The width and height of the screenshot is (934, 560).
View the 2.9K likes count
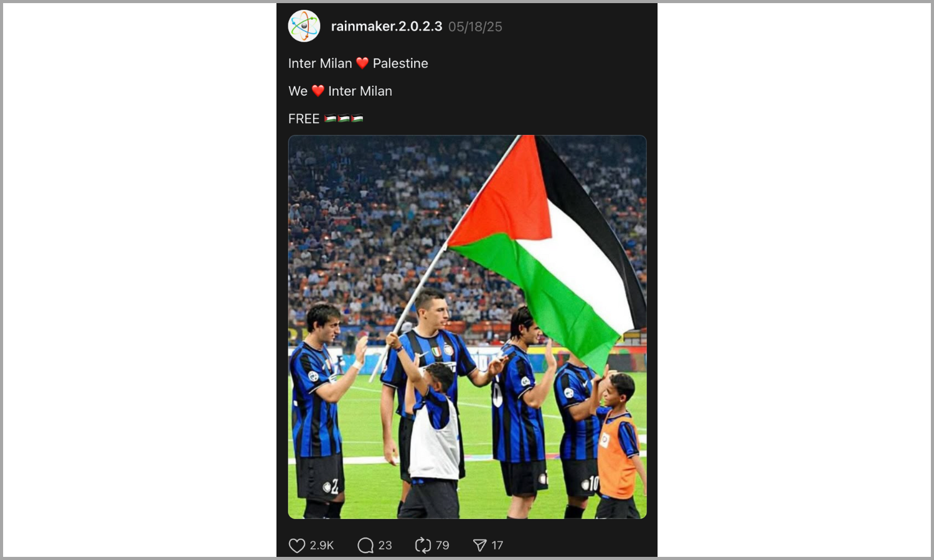coord(322,546)
